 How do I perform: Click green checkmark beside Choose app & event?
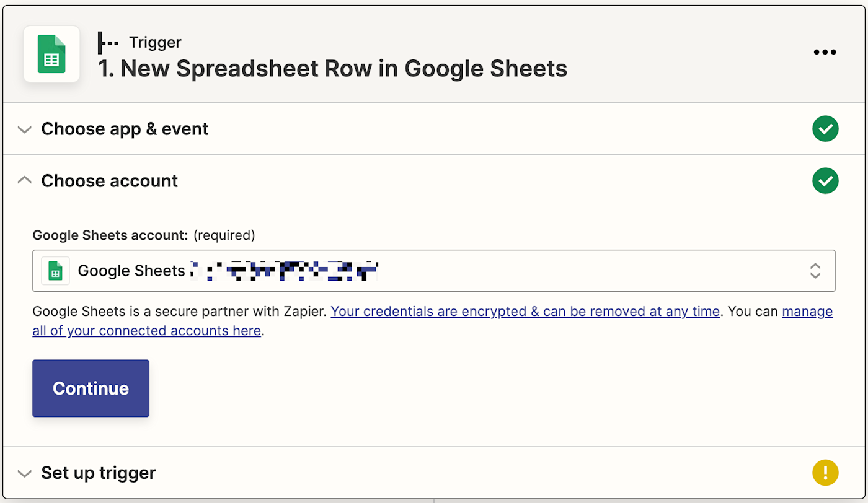[x=825, y=129]
